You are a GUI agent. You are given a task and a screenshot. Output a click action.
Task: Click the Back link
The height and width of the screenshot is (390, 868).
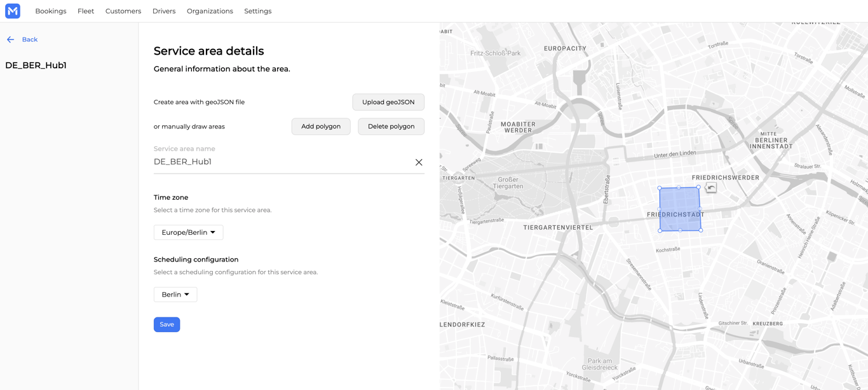click(30, 39)
